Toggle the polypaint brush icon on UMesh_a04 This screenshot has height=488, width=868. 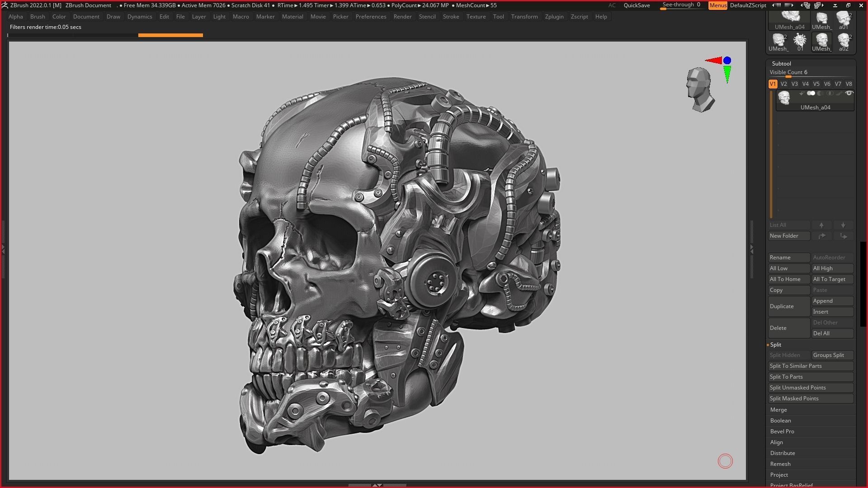(839, 94)
